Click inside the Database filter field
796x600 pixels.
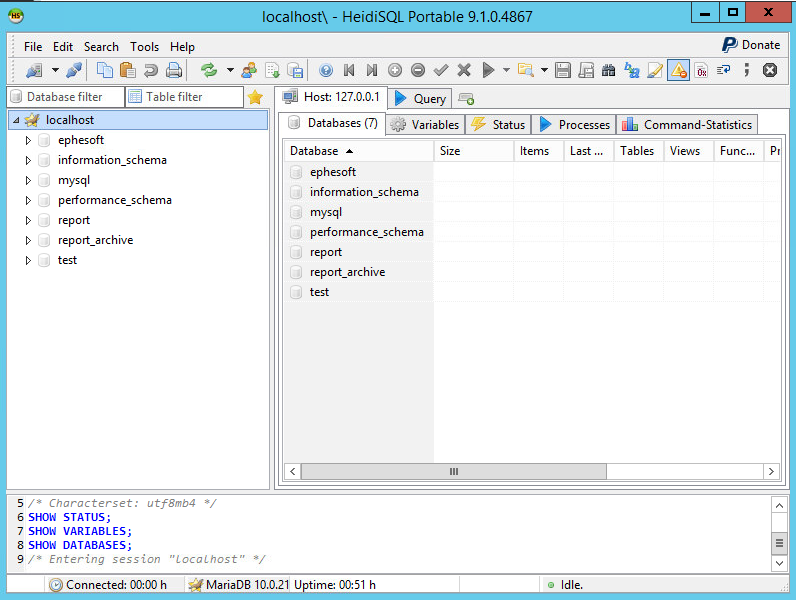pyautogui.click(x=66, y=97)
